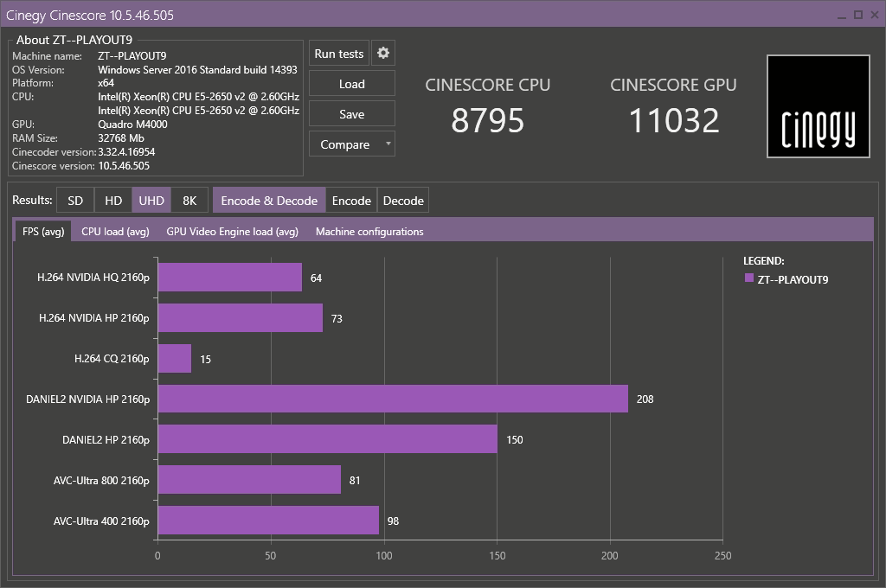
Task: Expand the Compare dropdown arrow
Action: [x=388, y=144]
